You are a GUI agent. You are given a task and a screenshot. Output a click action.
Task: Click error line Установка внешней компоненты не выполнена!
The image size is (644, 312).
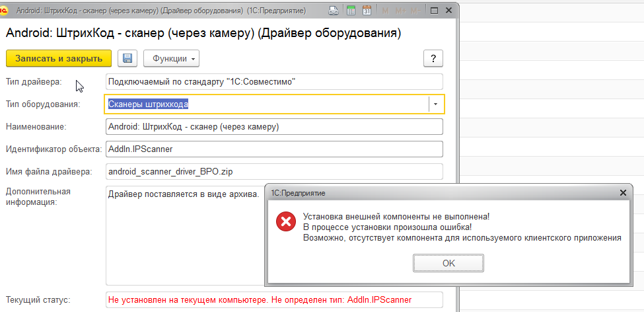tap(396, 216)
